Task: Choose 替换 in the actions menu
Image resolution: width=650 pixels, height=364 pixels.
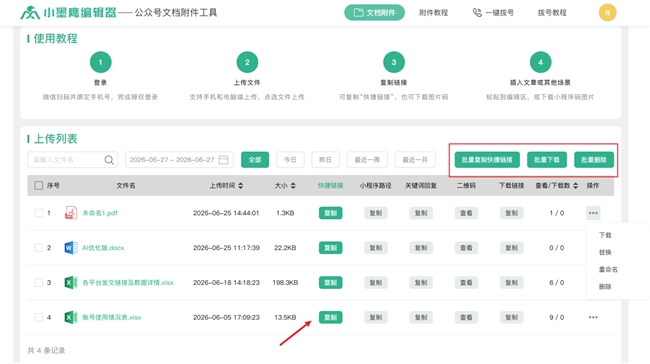Action: 605,252
